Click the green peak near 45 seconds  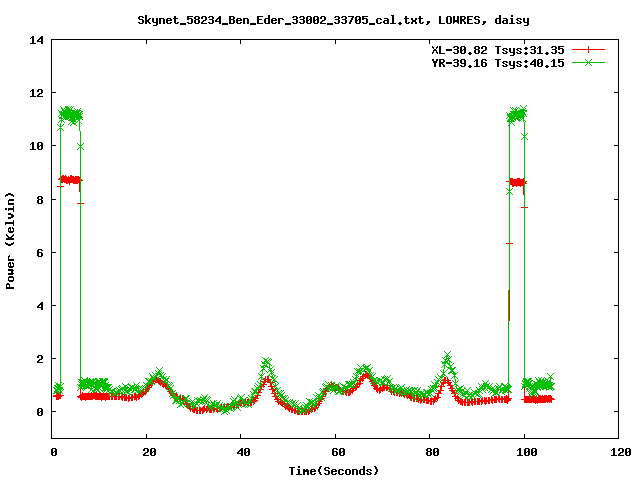[x=267, y=362]
